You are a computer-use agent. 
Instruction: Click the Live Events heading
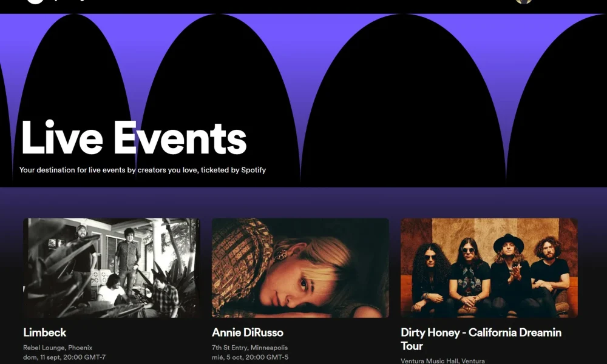pyautogui.click(x=134, y=138)
